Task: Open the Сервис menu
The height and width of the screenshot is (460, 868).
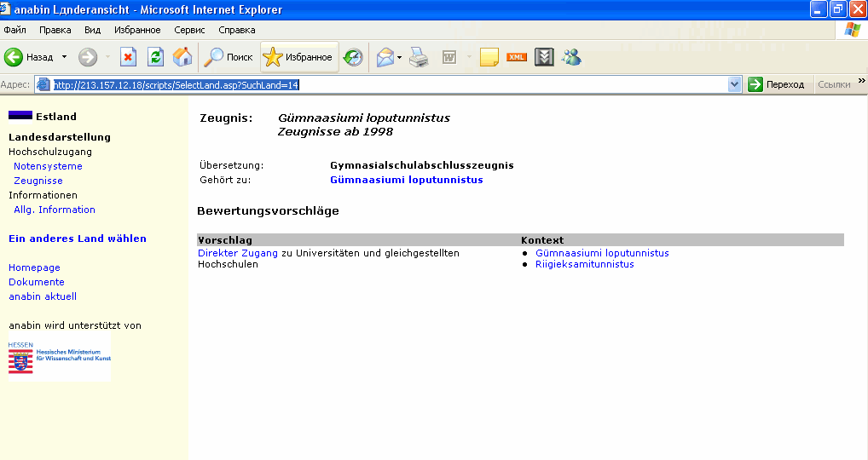Action: (x=189, y=30)
